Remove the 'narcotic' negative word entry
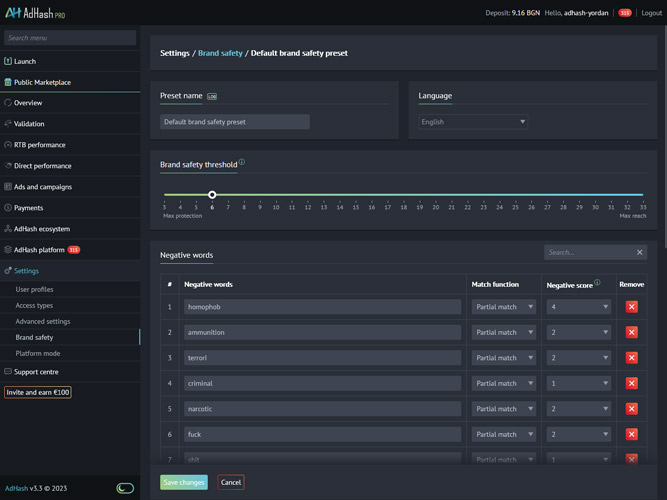Image resolution: width=667 pixels, height=500 pixels. 631,408
